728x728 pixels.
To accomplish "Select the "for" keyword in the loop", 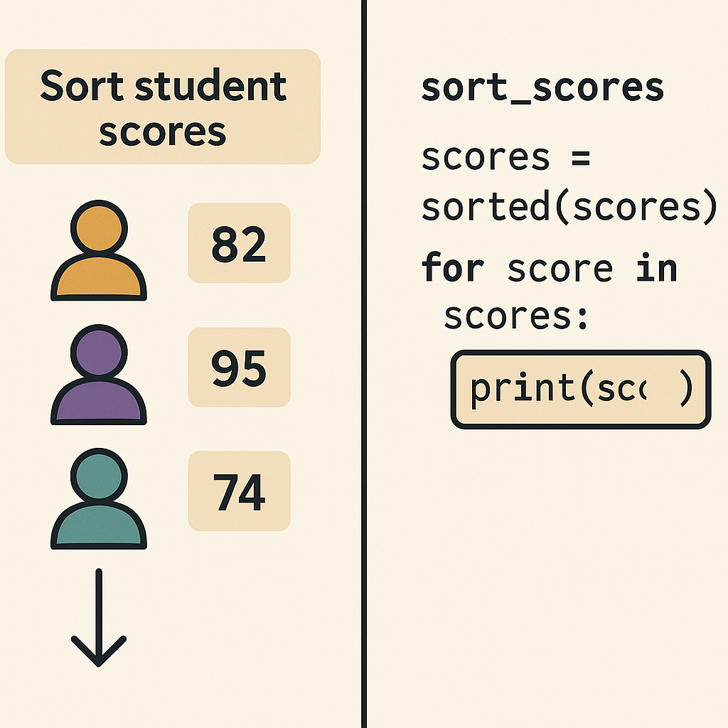I will tap(453, 268).
